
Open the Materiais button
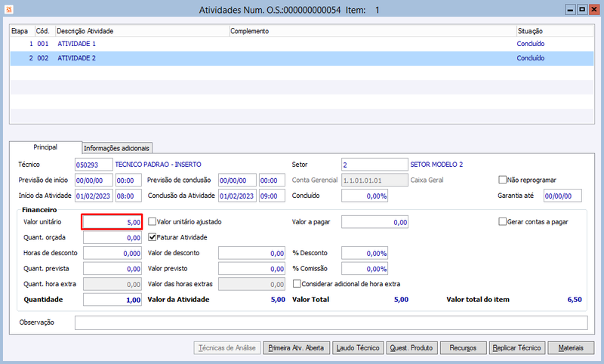tap(571, 348)
